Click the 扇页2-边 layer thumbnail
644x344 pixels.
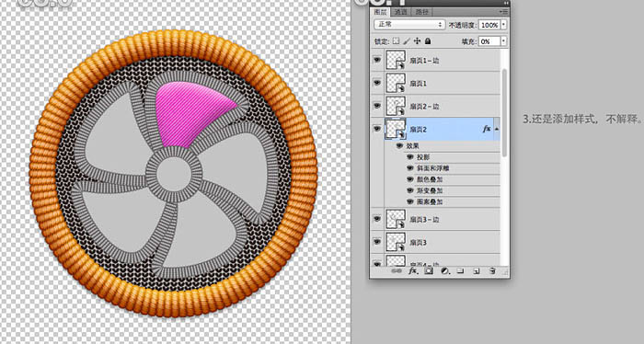[396, 106]
